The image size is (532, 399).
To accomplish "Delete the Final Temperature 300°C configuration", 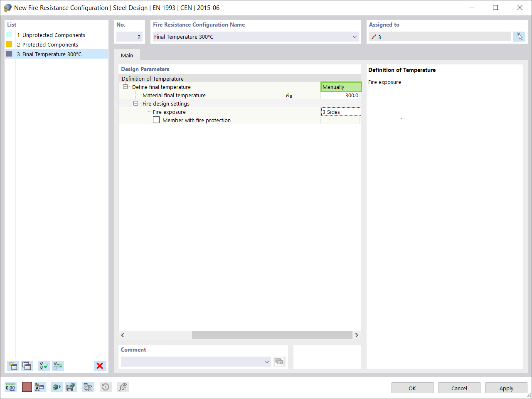I will tap(100, 366).
